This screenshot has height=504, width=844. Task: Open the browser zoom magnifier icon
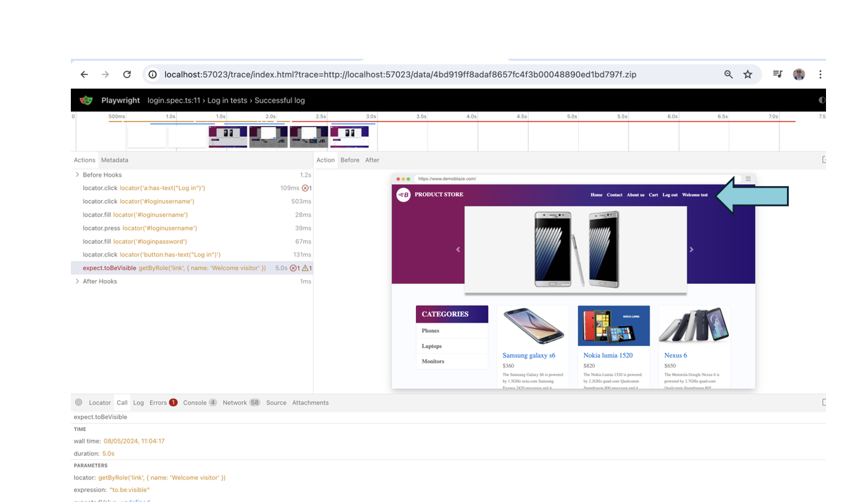point(728,74)
